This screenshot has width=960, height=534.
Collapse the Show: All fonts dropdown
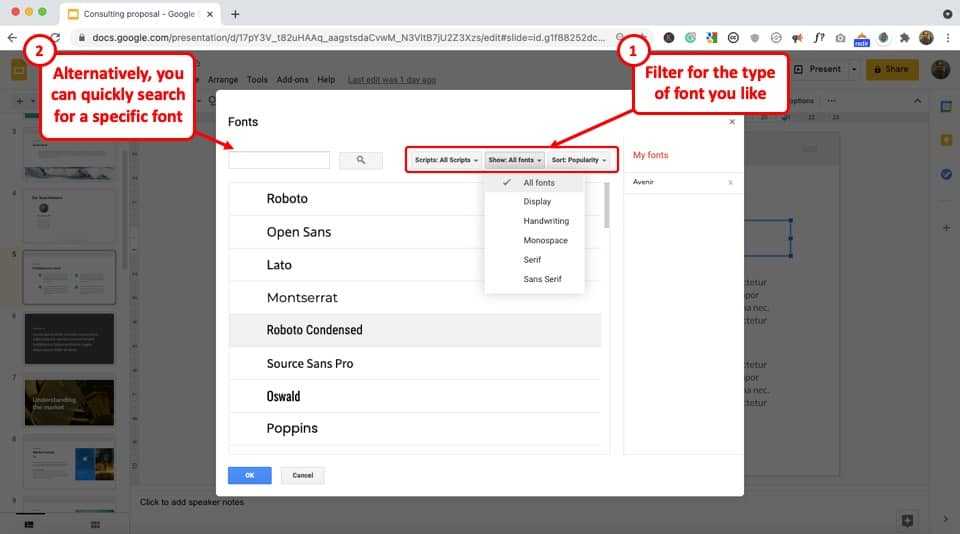514,160
